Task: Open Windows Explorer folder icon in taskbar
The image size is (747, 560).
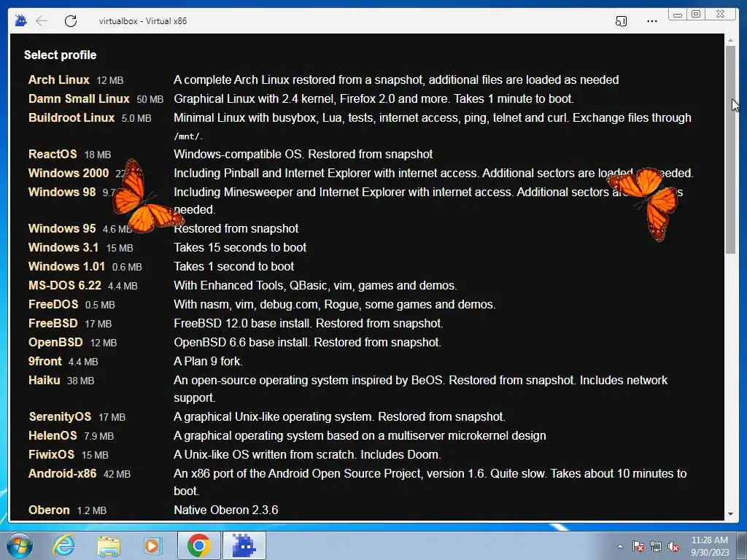Action: [109, 545]
